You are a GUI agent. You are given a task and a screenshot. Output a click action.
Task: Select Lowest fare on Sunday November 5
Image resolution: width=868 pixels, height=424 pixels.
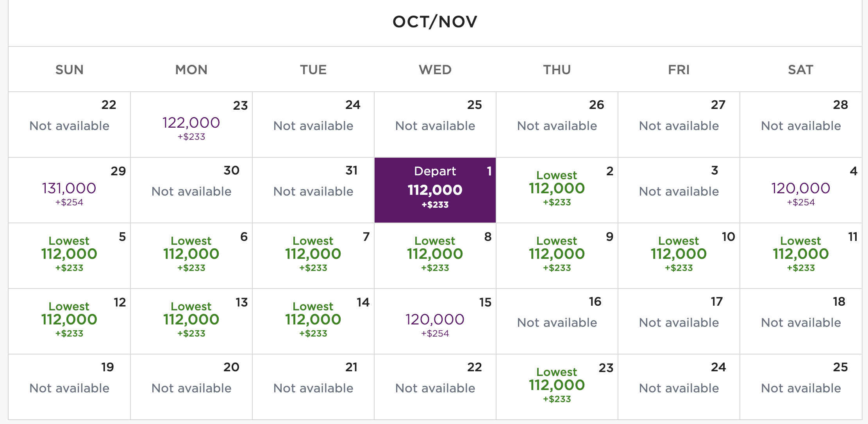[x=70, y=256]
